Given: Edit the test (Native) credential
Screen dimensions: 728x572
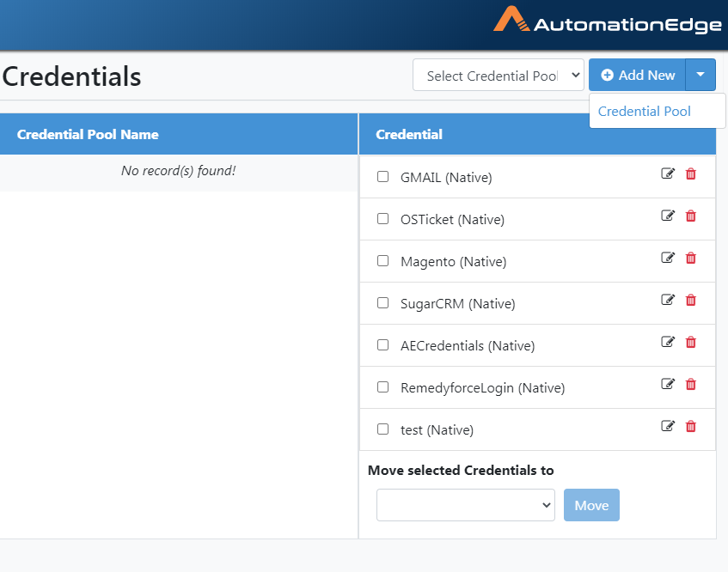Looking at the screenshot, I should point(668,426).
